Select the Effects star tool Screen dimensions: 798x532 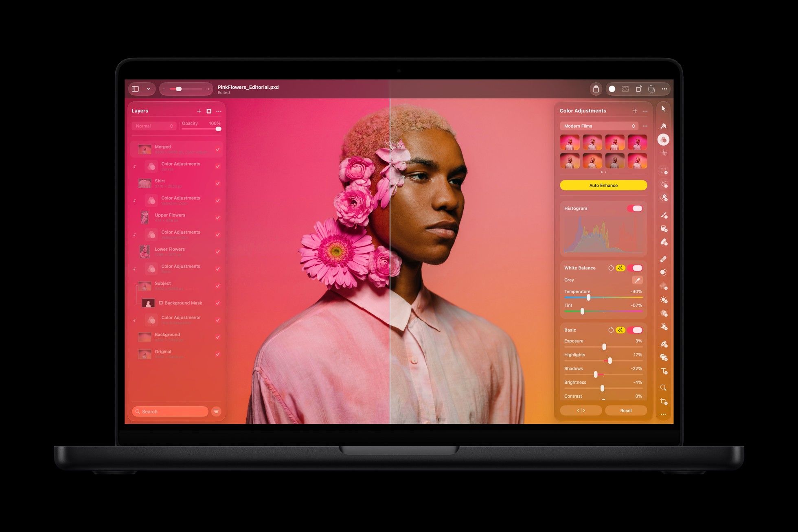click(x=664, y=153)
